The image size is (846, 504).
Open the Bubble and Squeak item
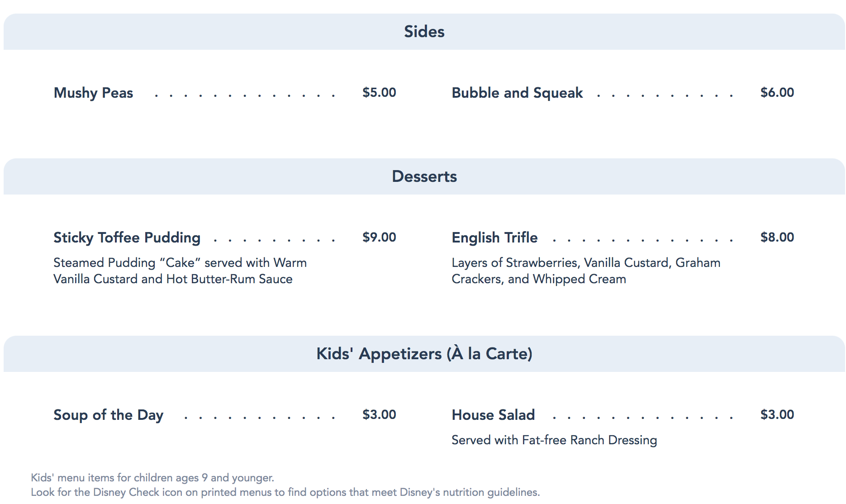[517, 93]
